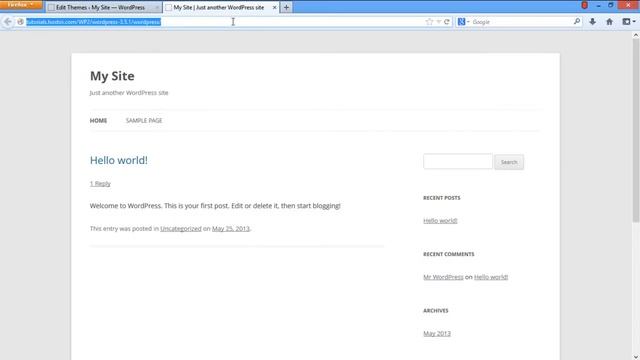Click the scrollbar up arrow
Viewport: 640px width, 360px height.
tap(636, 35)
